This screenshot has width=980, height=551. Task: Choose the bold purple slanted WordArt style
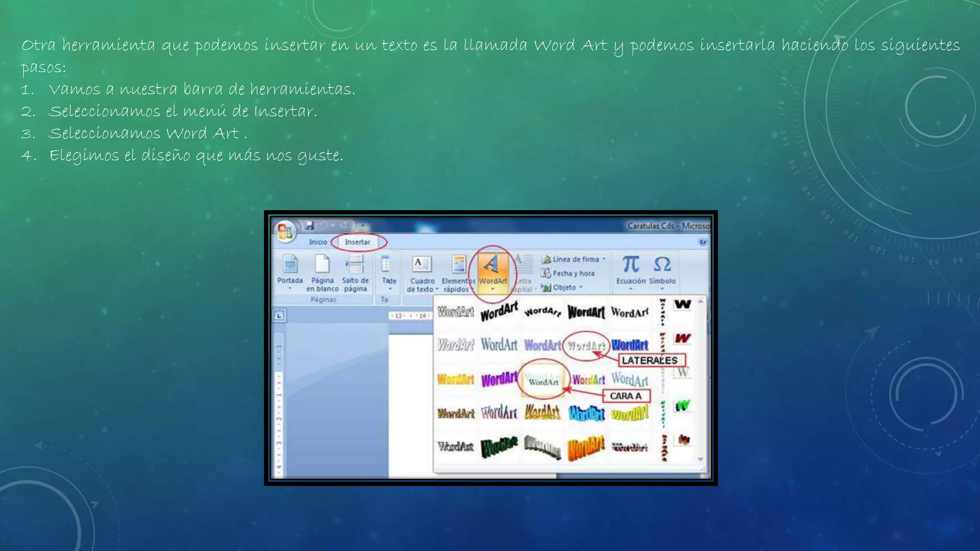tap(499, 379)
